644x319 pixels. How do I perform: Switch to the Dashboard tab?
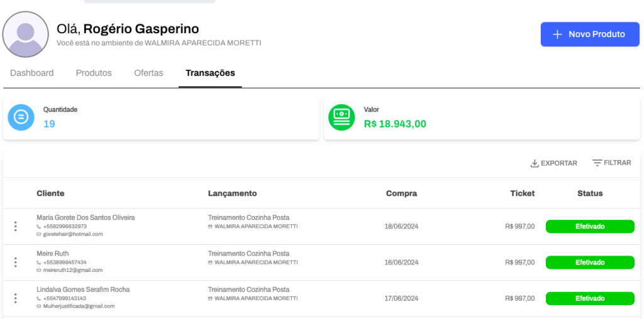[31, 73]
